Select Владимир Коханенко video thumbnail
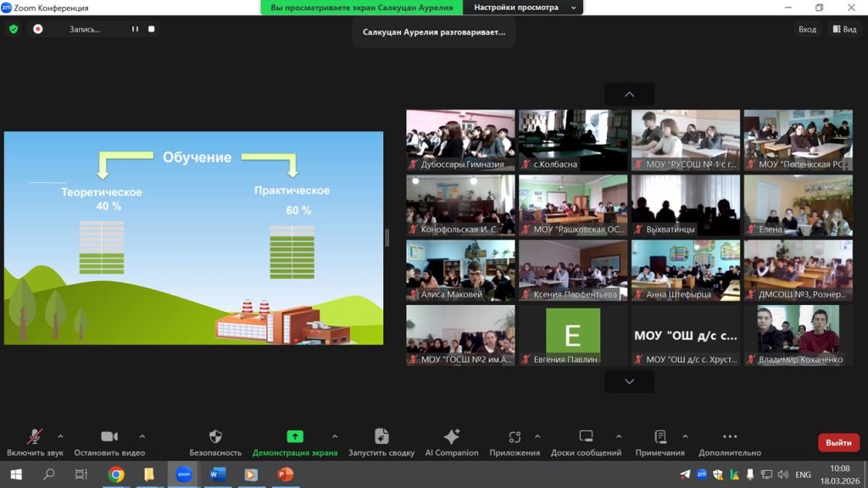This screenshot has height=488, width=868. click(798, 335)
